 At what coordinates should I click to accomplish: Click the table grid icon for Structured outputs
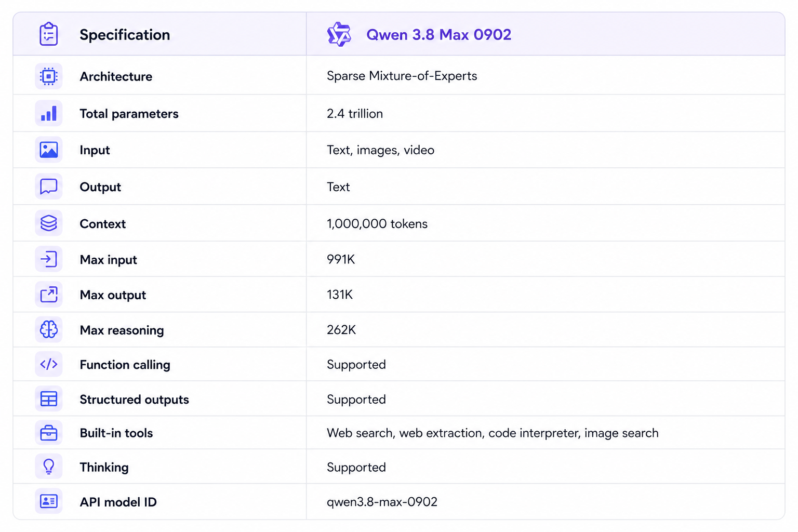pos(49,399)
